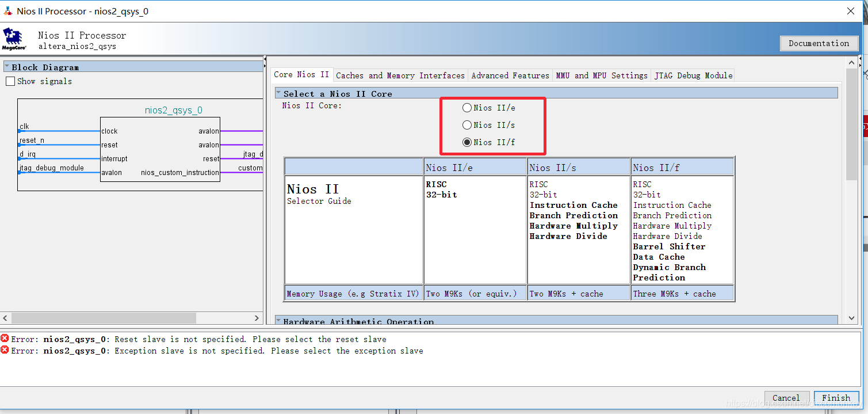Screen dimensions: 868x414
Task: Click the Reset slave error icon
Action: tap(5, 339)
